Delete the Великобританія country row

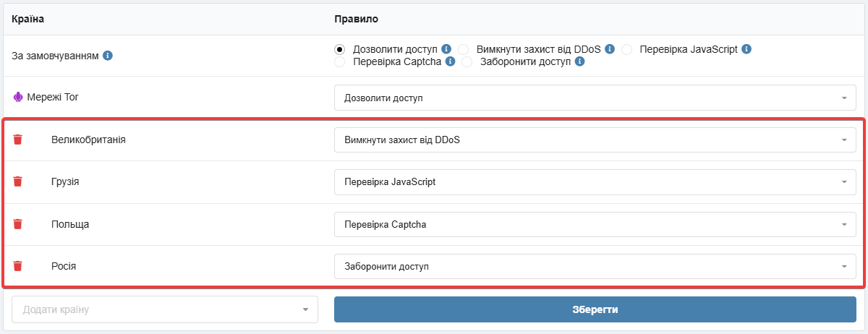click(18, 140)
